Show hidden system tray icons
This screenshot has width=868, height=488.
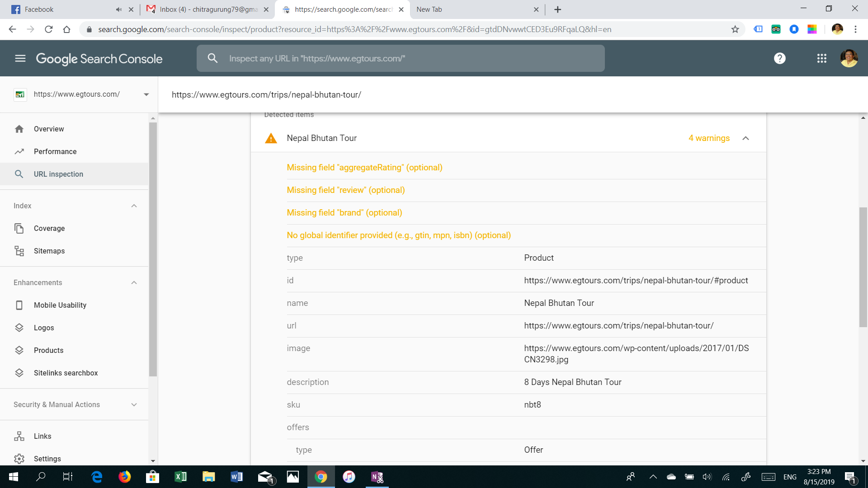pos(653,477)
